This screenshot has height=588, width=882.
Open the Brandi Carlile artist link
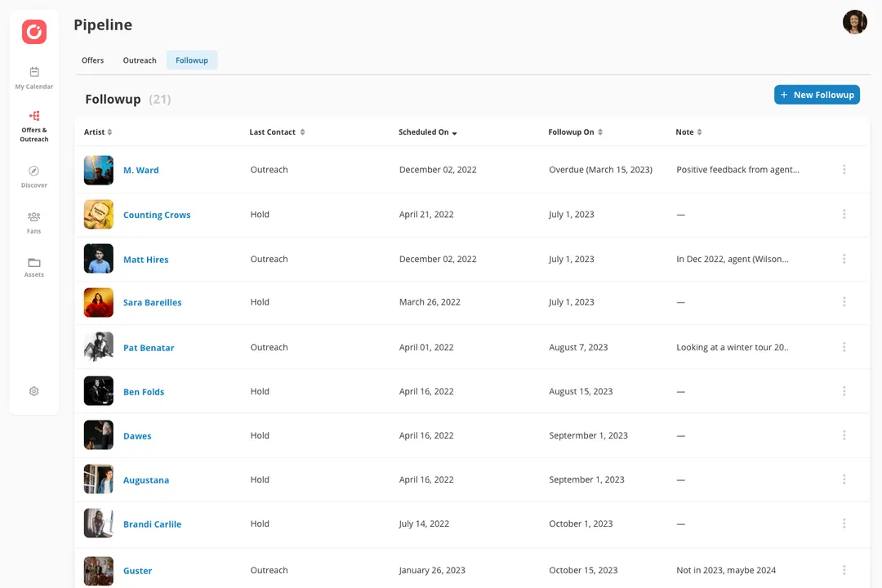pyautogui.click(x=153, y=523)
